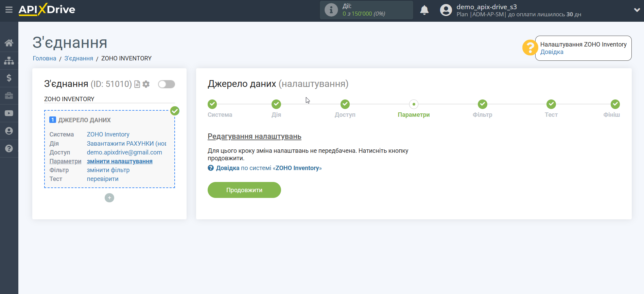The height and width of the screenshot is (294, 644).
Task: Click the Параметри label in data source block
Action: [x=65, y=161]
